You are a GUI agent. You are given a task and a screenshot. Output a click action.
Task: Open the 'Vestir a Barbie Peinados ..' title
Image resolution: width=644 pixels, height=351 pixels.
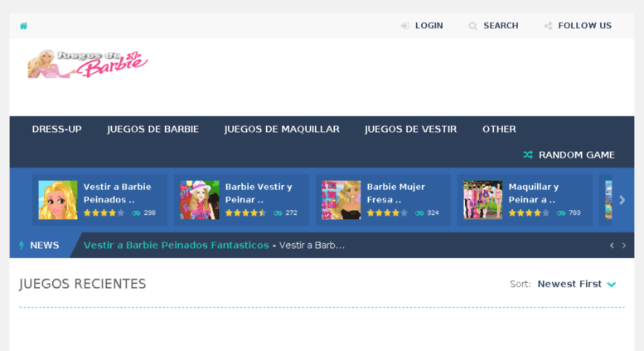117,193
